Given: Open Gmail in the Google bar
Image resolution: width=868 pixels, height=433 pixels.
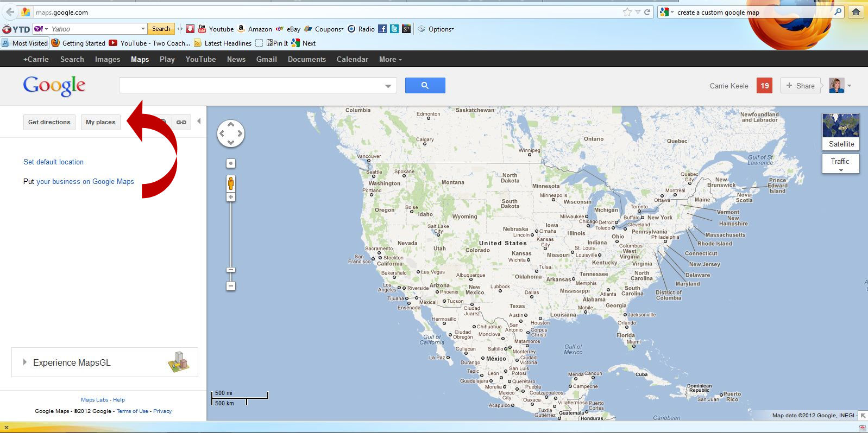Looking at the screenshot, I should coord(267,59).
